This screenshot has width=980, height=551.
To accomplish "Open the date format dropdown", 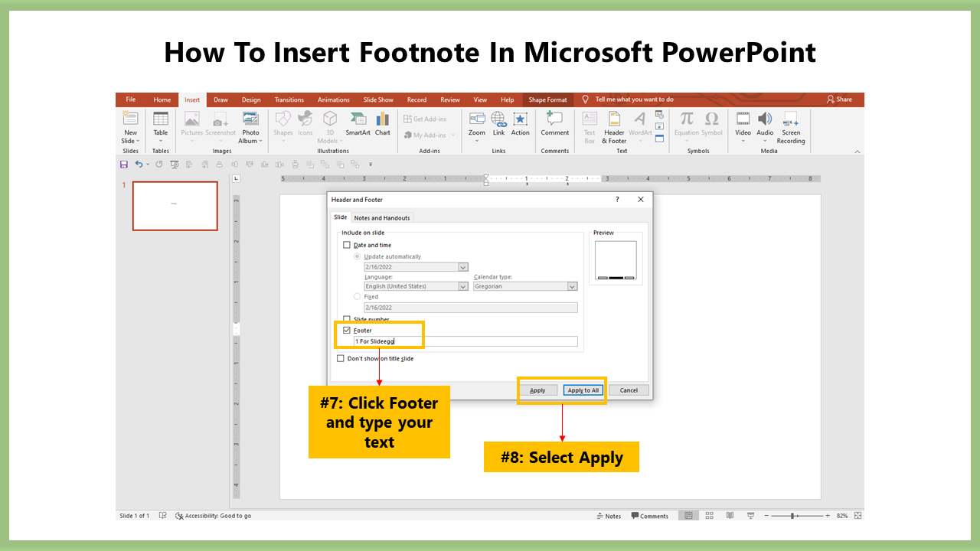I will pyautogui.click(x=463, y=267).
